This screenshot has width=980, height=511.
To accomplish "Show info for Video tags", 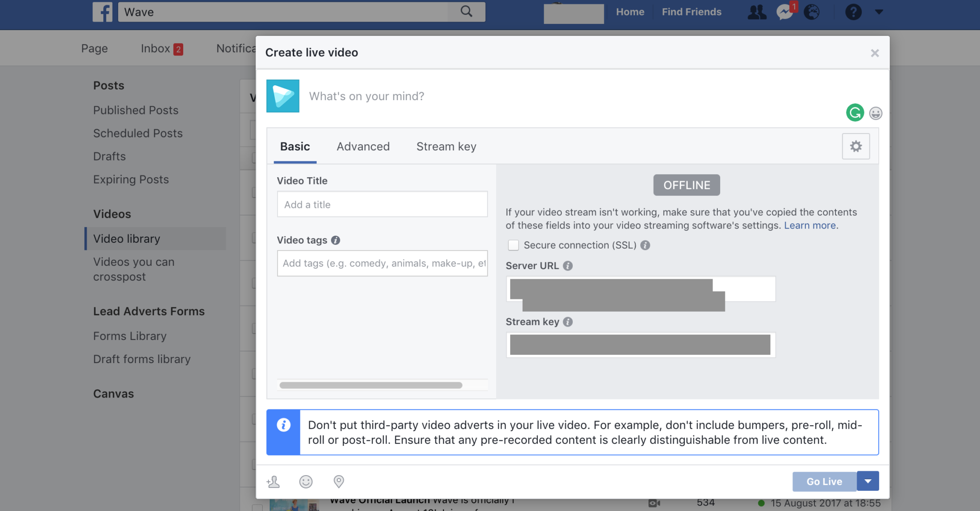I will click(335, 240).
